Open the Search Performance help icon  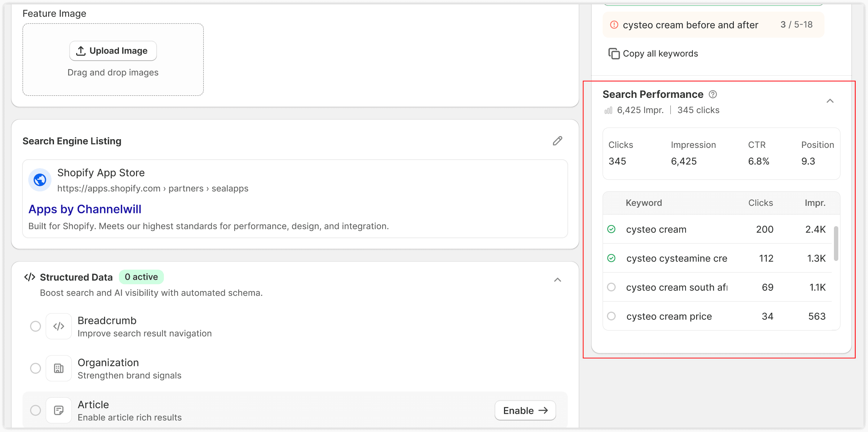[x=713, y=94]
